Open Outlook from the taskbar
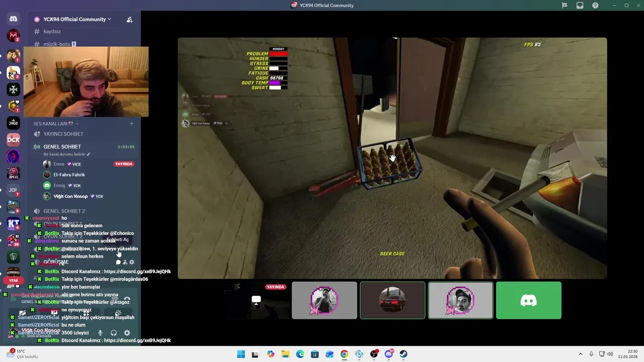644x362 pixels. 330,354
